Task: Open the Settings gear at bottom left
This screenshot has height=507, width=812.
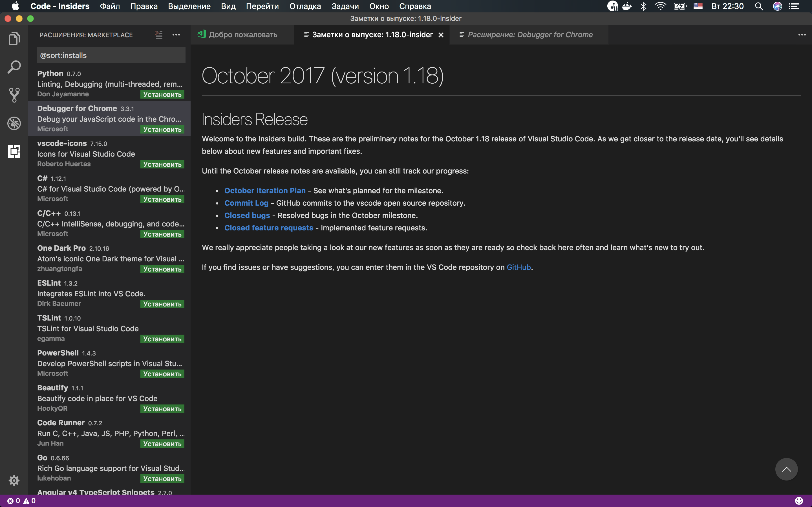Action: pos(14,480)
